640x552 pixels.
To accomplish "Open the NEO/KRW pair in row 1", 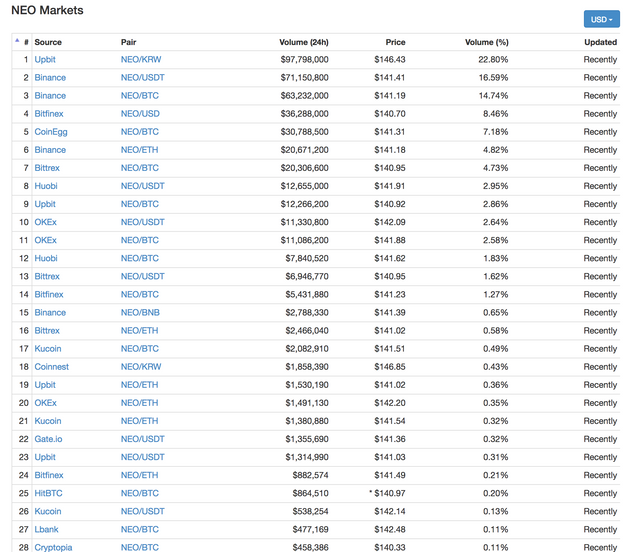I will click(x=141, y=60).
